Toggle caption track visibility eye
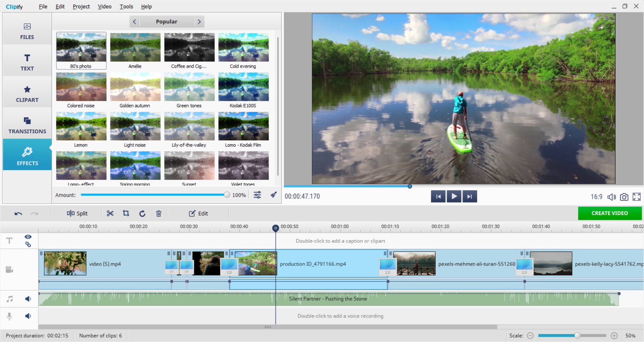The width and height of the screenshot is (644, 342). coord(28,237)
